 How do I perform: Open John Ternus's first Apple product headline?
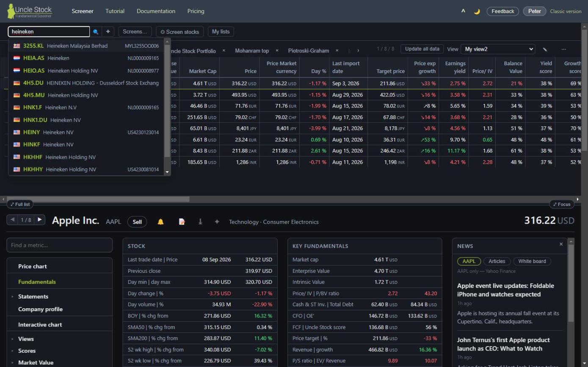[x=503, y=344]
